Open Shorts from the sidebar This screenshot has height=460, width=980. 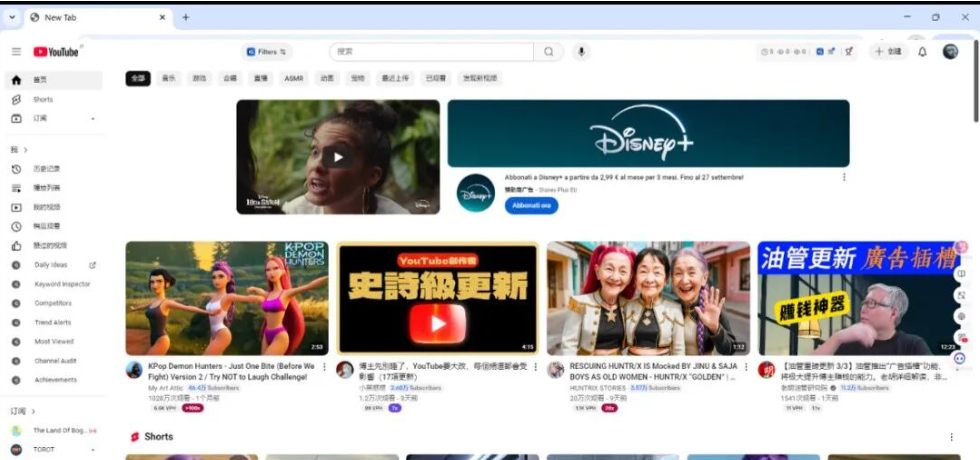pyautogui.click(x=43, y=100)
